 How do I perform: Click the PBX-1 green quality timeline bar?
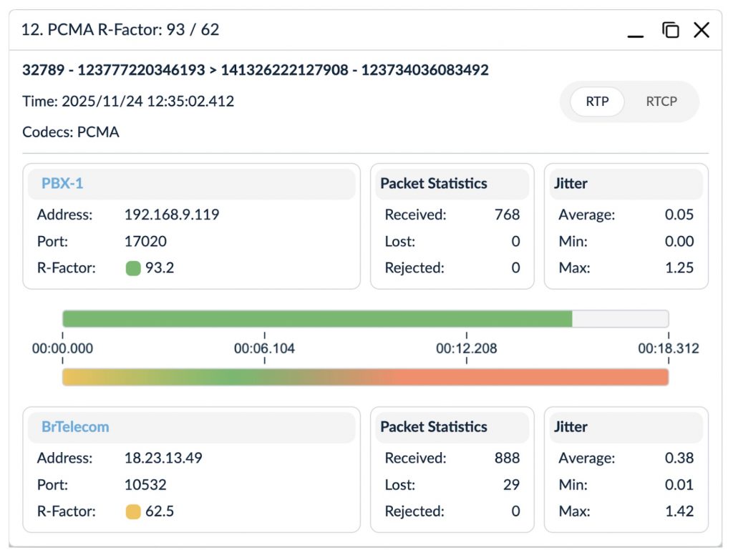[x=317, y=319]
